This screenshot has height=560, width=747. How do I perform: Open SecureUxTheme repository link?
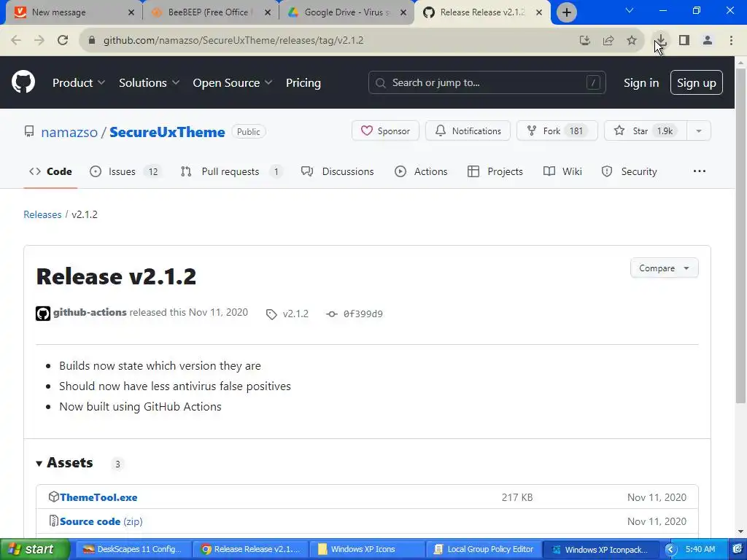click(167, 132)
